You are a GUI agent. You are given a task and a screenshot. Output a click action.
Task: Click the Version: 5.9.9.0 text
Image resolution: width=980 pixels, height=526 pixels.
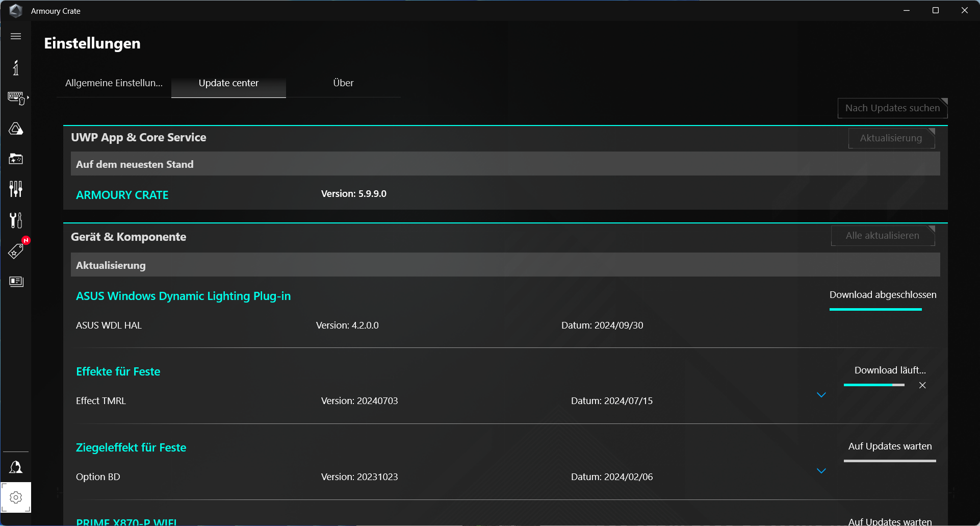point(354,194)
